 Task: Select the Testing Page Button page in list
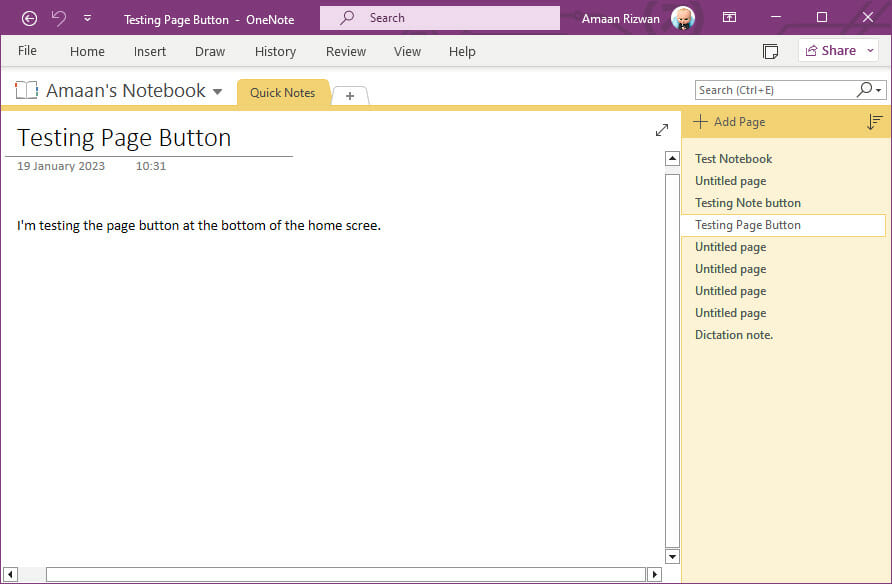pyautogui.click(x=783, y=225)
